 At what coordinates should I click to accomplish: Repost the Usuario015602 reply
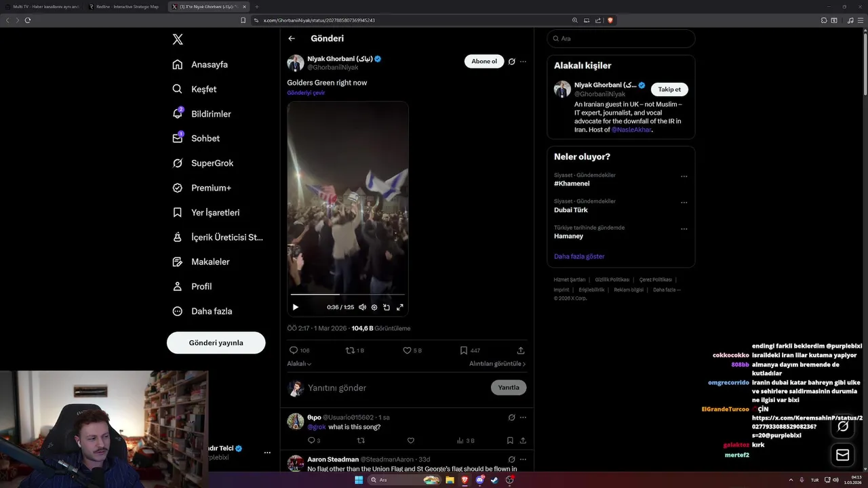pyautogui.click(x=361, y=441)
